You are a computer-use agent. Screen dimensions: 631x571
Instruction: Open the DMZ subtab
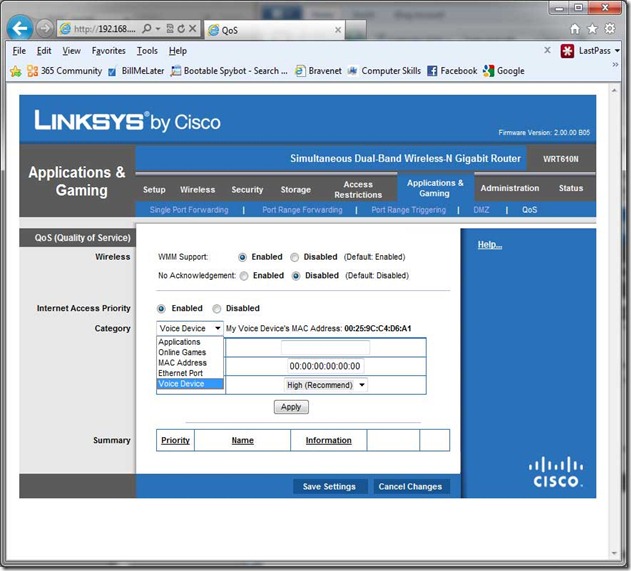pos(481,210)
